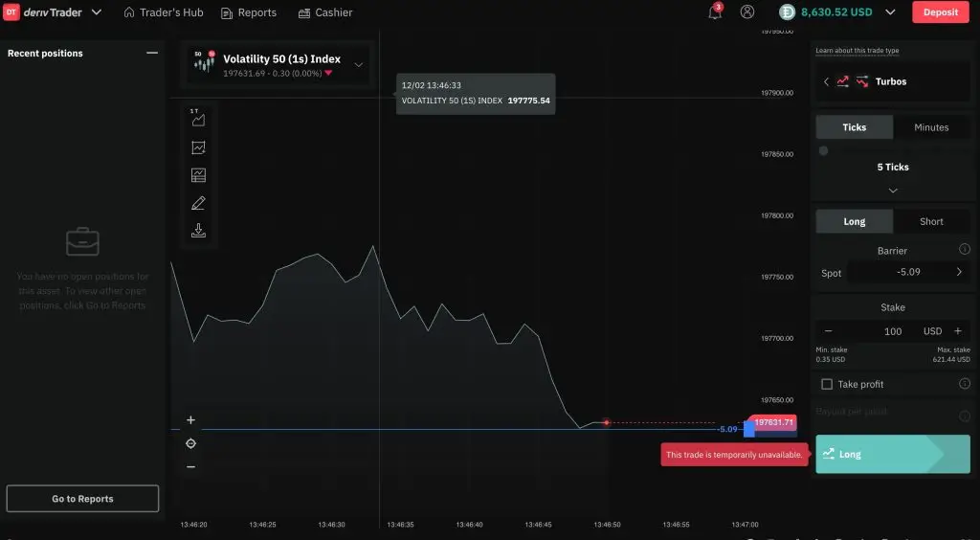Screen dimensions: 980x540
Task: Open the indicators tool icon
Action: pos(198,147)
